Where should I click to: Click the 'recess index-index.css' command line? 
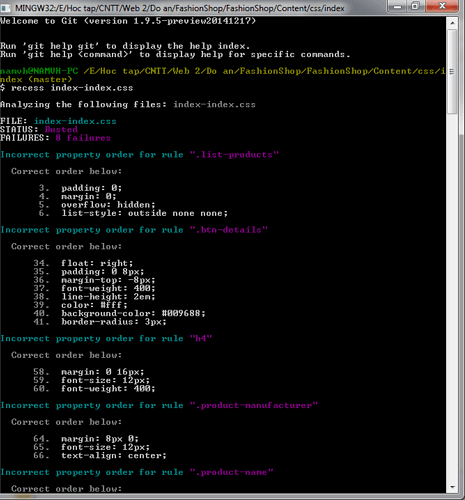click(67, 88)
